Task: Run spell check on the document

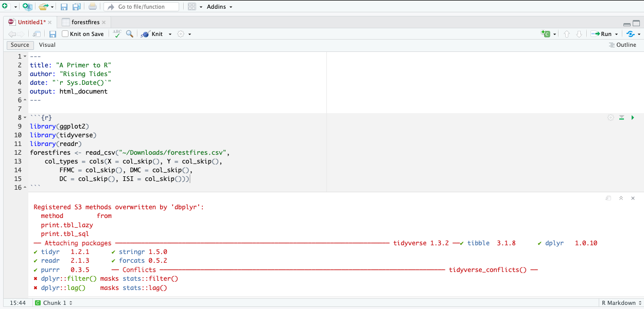Action: (117, 34)
